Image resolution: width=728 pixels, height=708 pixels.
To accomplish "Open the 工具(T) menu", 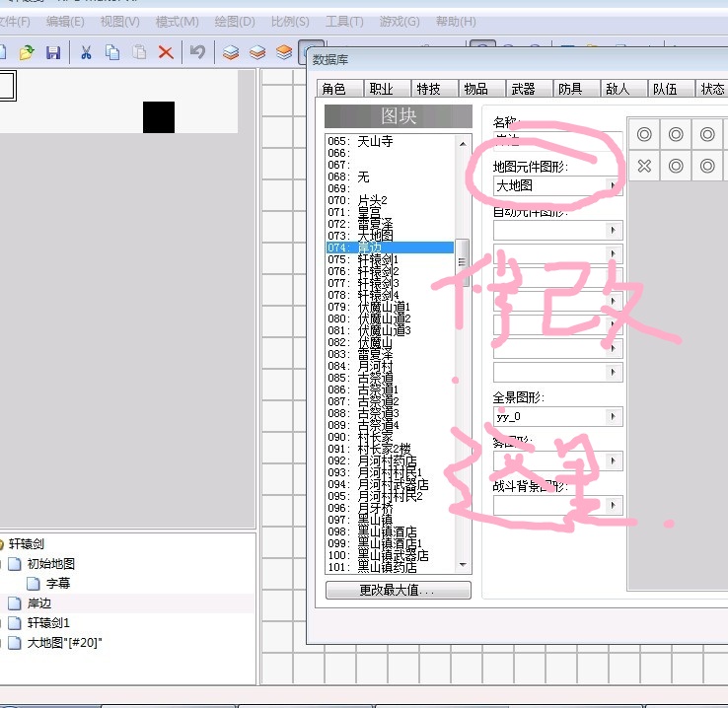I will point(344,22).
